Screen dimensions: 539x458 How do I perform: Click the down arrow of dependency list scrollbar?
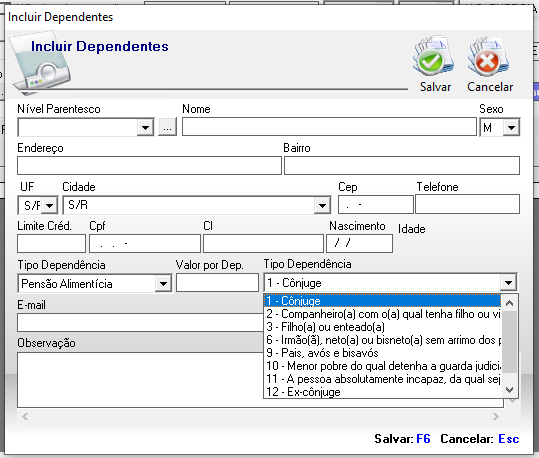click(x=509, y=390)
